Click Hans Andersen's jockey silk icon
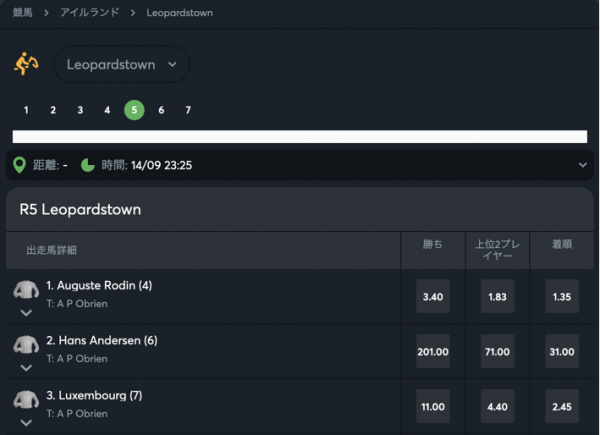The width and height of the screenshot is (600, 435). pos(26,344)
